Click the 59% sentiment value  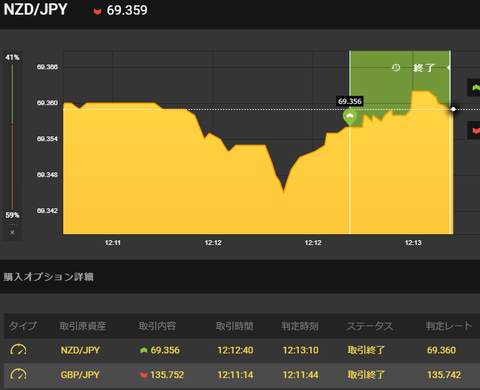[x=12, y=215]
